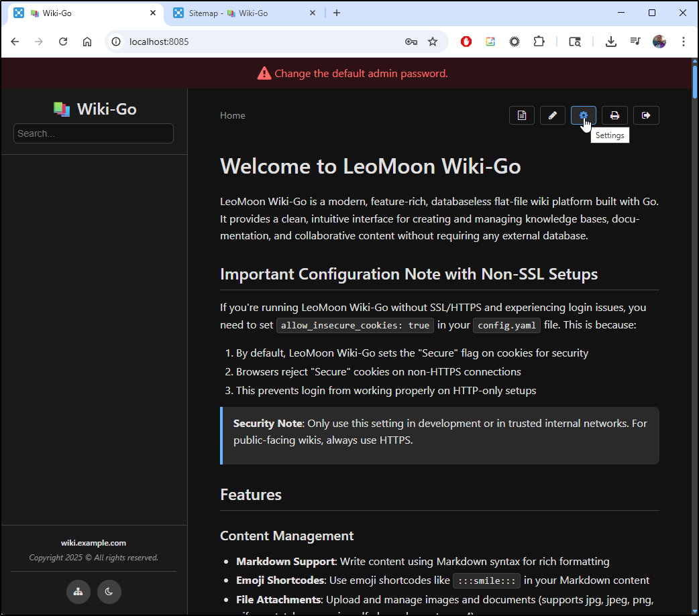This screenshot has width=699, height=616.
Task: Click the 'Content Management' heading
Action: tap(286, 536)
